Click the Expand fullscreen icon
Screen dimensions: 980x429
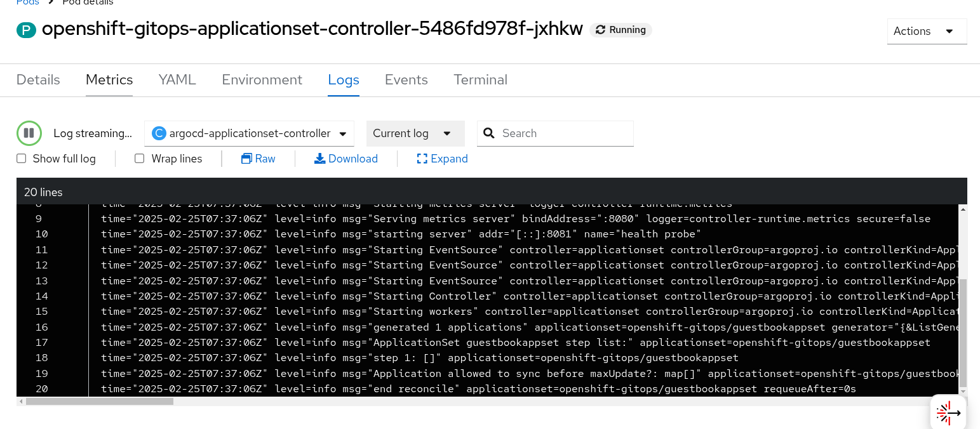pyautogui.click(x=422, y=159)
